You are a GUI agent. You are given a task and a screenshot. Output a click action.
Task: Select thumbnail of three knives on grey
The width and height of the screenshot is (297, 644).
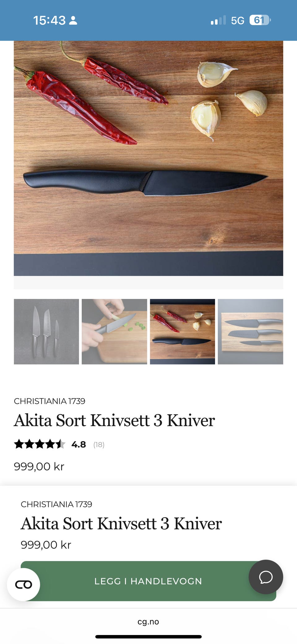[x=46, y=331]
